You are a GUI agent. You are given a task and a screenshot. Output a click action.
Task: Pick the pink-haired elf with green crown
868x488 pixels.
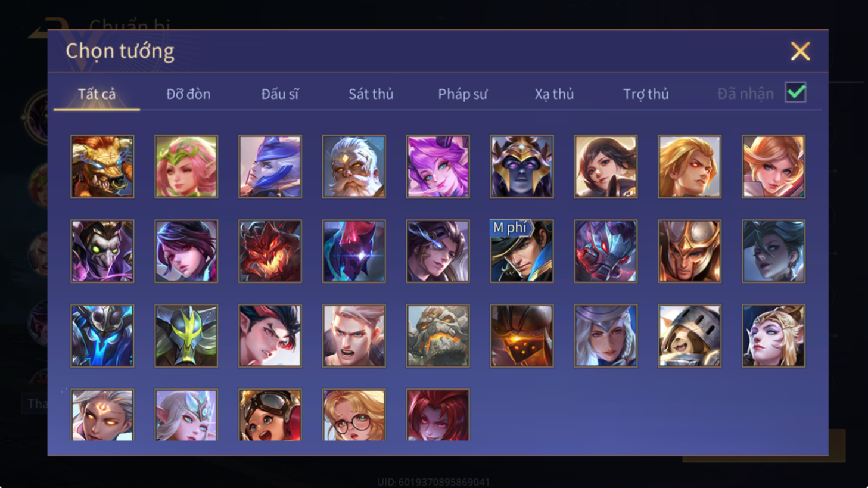[x=186, y=166]
